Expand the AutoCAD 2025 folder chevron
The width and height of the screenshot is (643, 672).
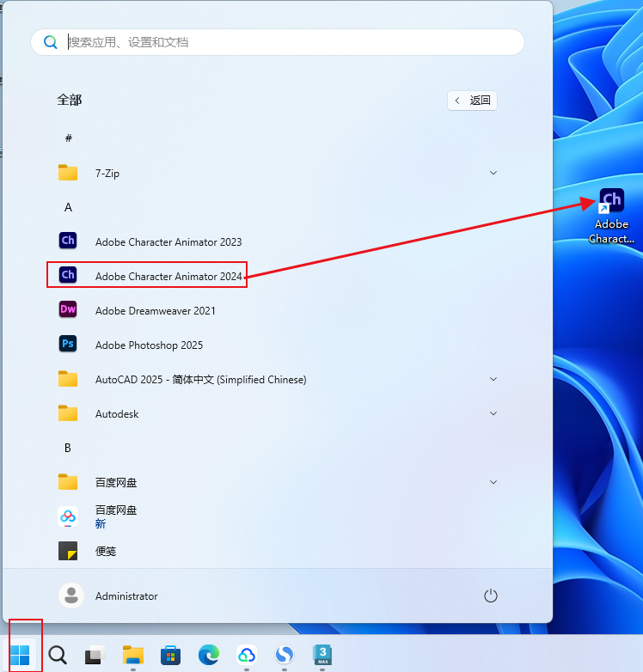pyautogui.click(x=493, y=379)
